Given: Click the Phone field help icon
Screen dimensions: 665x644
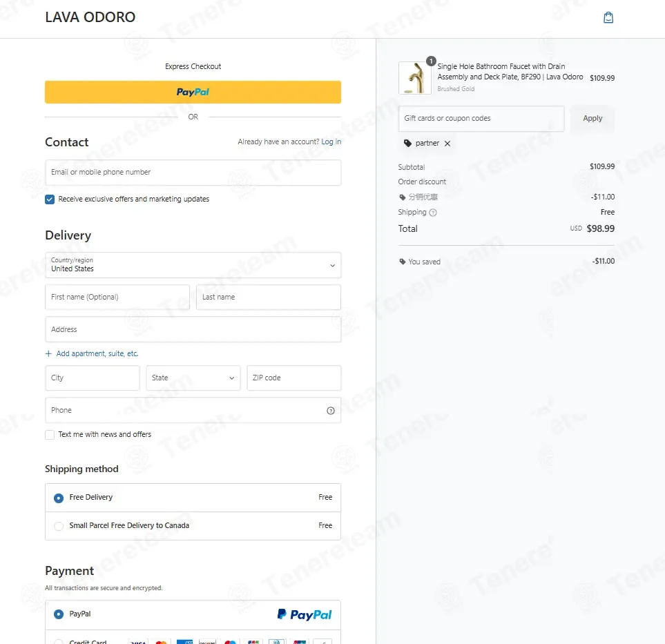Looking at the screenshot, I should (x=331, y=411).
